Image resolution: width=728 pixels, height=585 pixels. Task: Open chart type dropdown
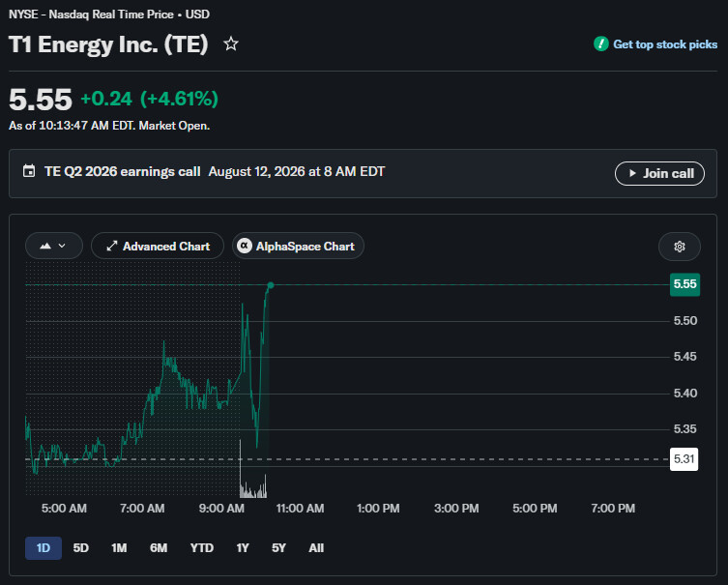point(54,246)
